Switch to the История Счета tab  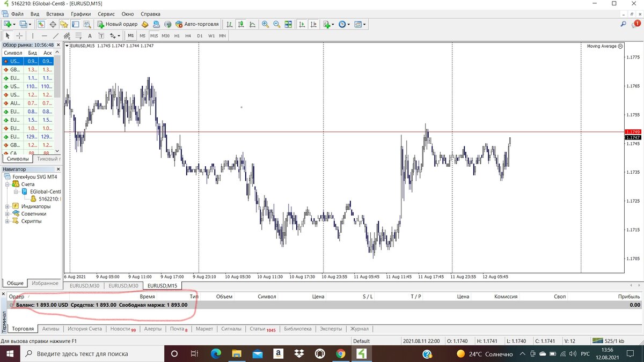[84, 329]
